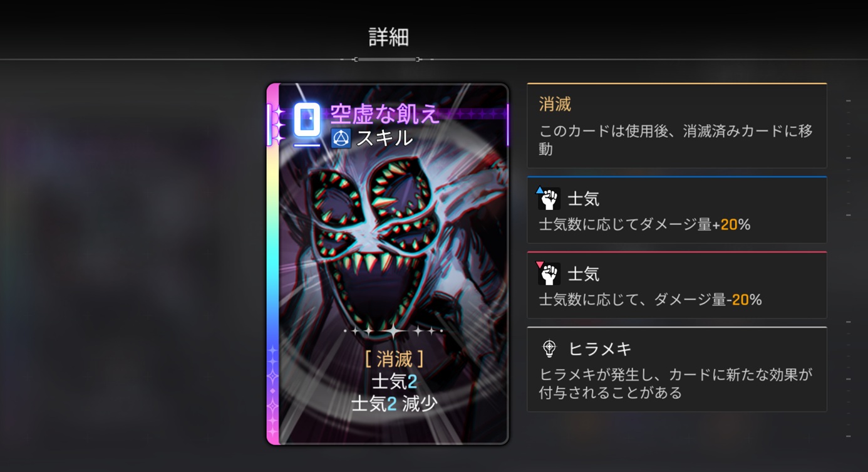Click the morale debuff fist icon

[549, 274]
